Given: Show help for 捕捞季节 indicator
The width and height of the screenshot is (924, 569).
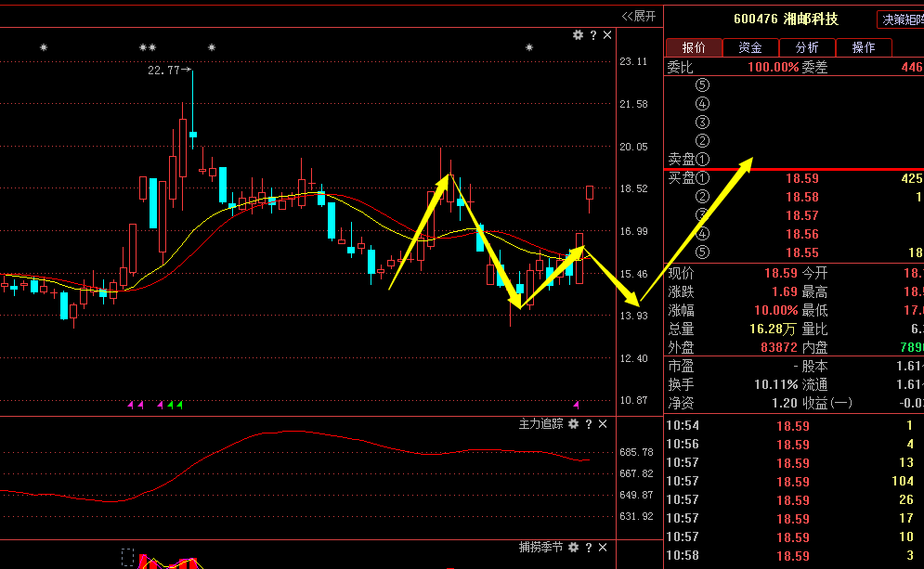Looking at the screenshot, I should pyautogui.click(x=588, y=548).
